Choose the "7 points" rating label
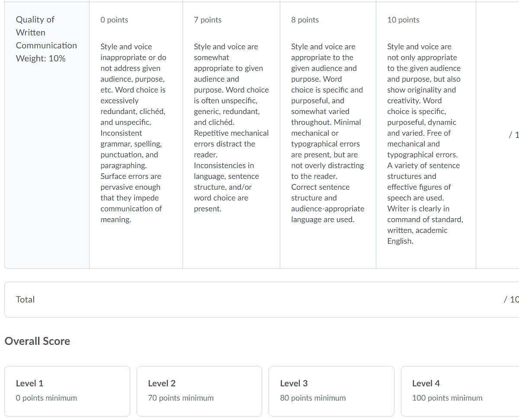This screenshot has height=420, width=519. pyautogui.click(x=208, y=20)
